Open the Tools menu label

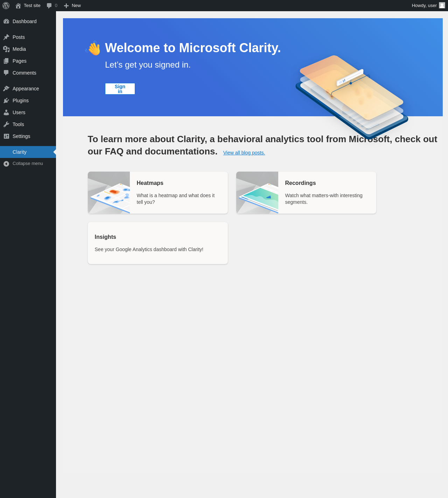18,124
